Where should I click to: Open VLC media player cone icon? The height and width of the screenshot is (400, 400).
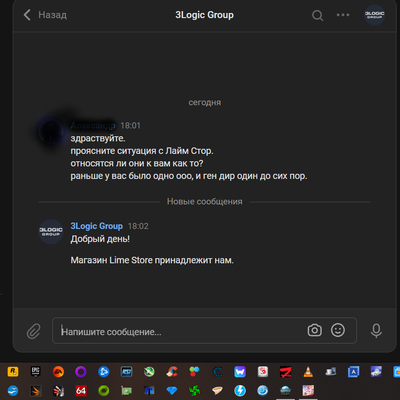point(308,371)
